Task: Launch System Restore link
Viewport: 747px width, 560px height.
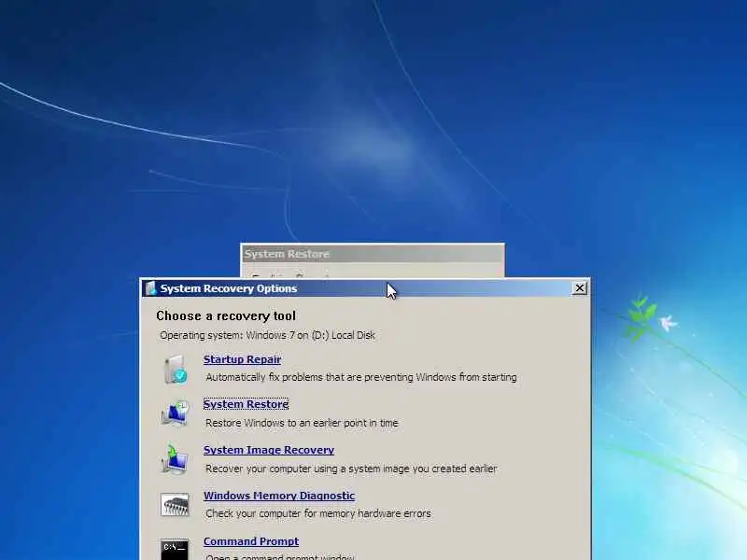Action: (246, 404)
